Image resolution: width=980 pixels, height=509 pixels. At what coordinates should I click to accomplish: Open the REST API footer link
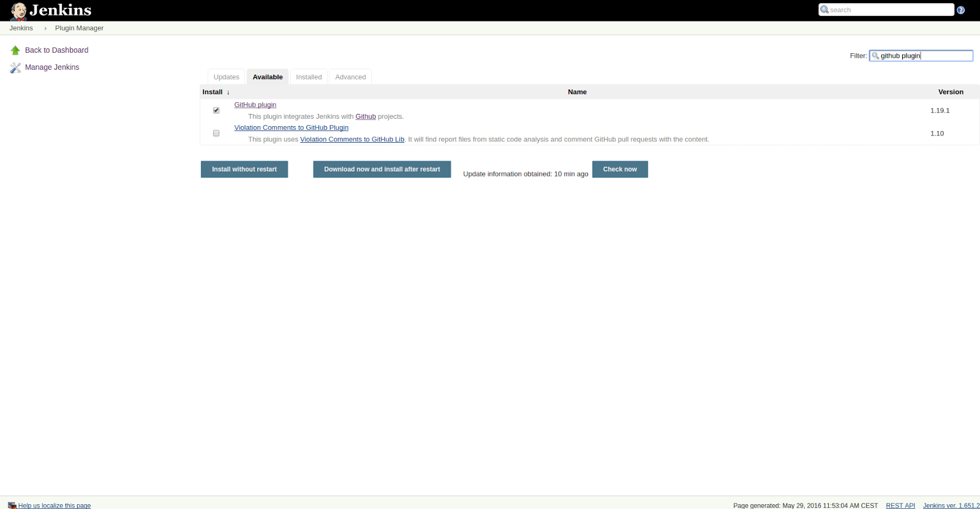click(900, 505)
